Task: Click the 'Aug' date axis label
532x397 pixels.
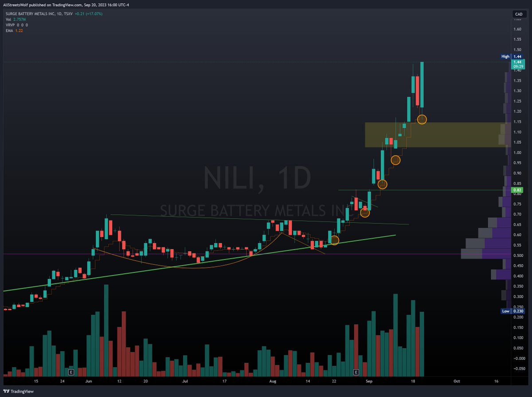Action: point(273,381)
